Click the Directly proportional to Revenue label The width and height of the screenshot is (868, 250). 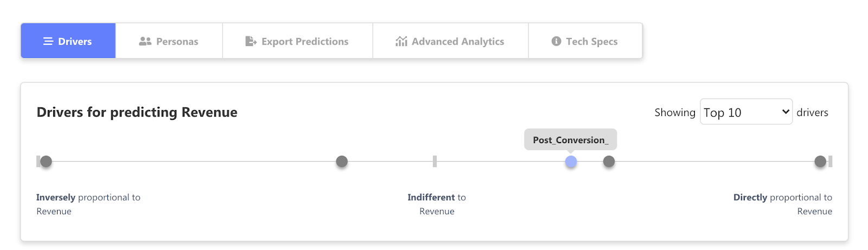pos(782,204)
